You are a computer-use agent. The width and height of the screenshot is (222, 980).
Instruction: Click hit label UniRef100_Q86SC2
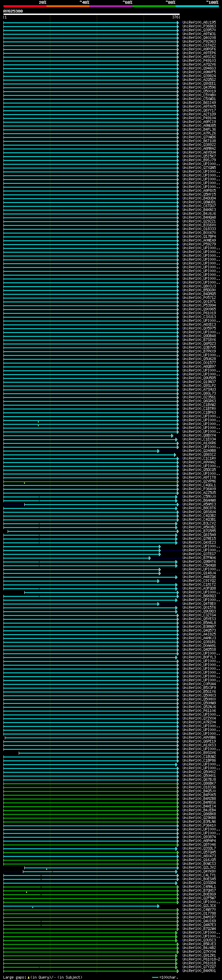point(199,455)
